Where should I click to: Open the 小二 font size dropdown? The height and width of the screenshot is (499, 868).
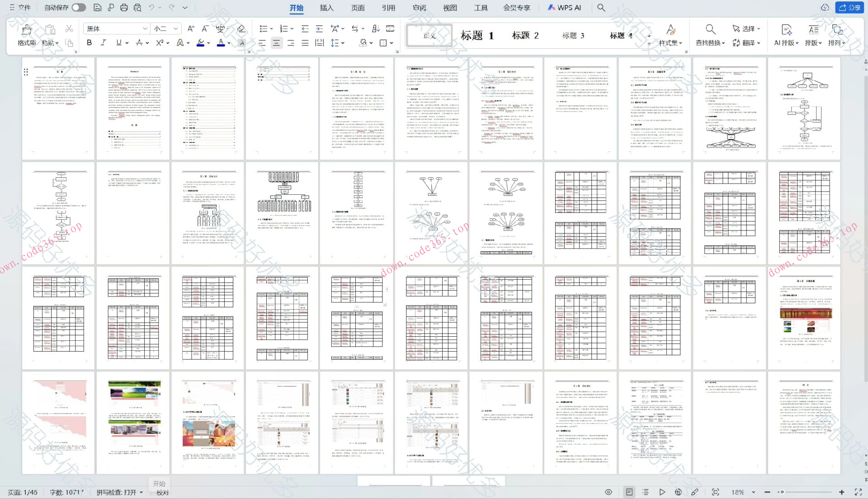point(175,28)
